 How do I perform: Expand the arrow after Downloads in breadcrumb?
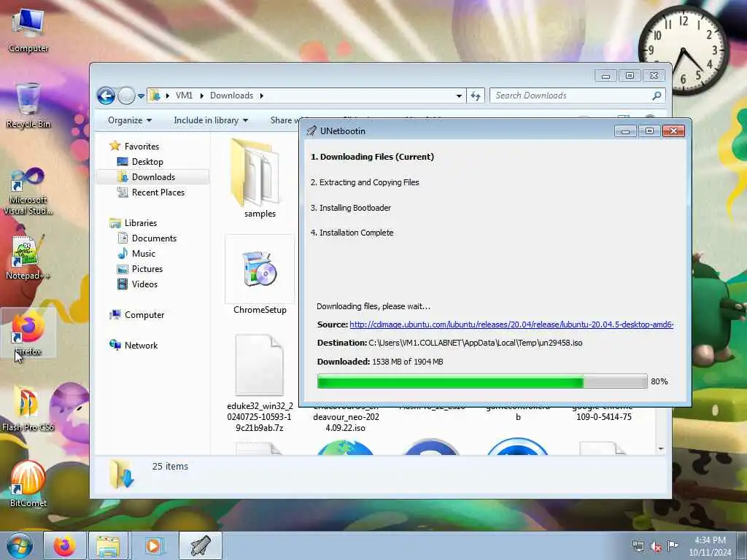point(262,96)
